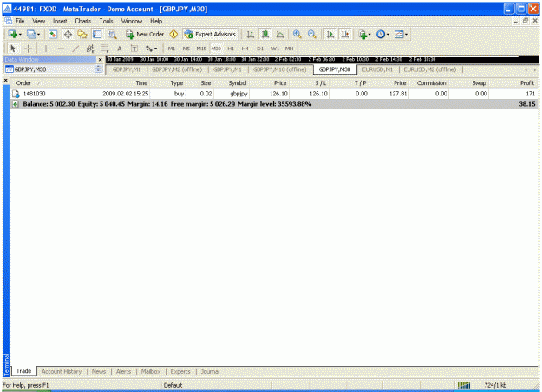Toggle the Data Window crosshair icon

pyautogui.click(x=69, y=34)
